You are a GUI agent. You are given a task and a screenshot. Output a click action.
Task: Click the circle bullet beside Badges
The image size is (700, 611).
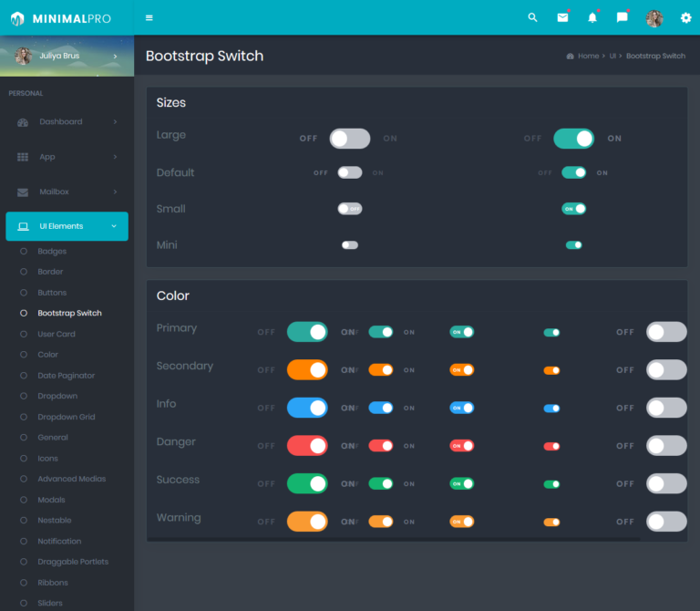point(24,251)
